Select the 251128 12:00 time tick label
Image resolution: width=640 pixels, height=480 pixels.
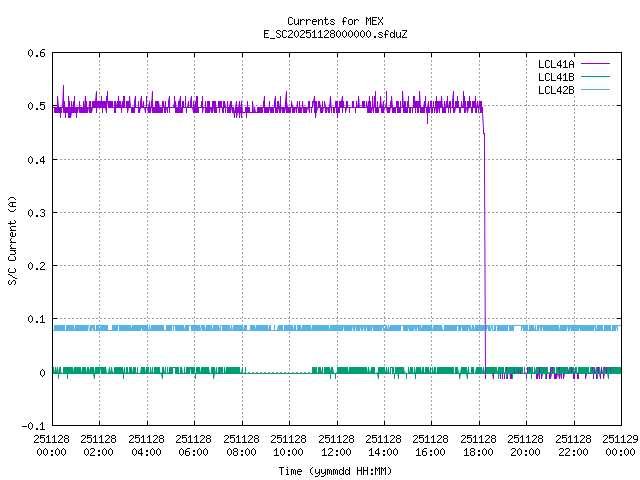tap(336, 444)
